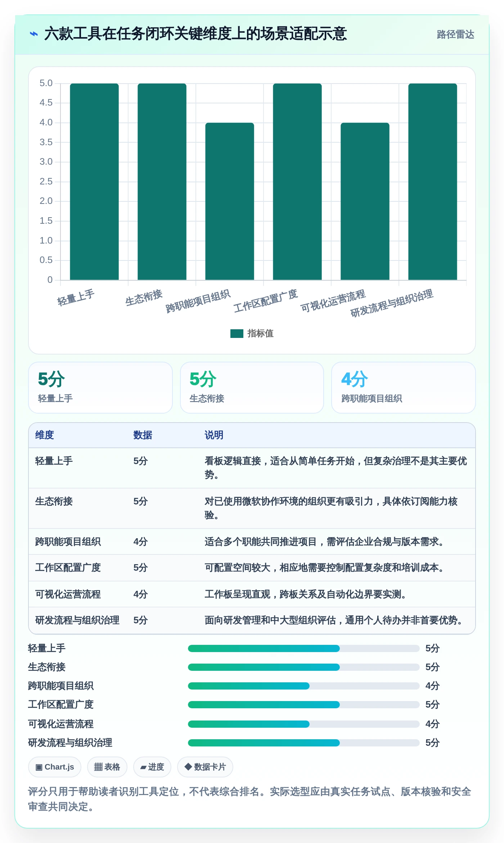Click the description starting 看板逻辑直接
Screen dimensions: 504x843
click(x=336, y=468)
